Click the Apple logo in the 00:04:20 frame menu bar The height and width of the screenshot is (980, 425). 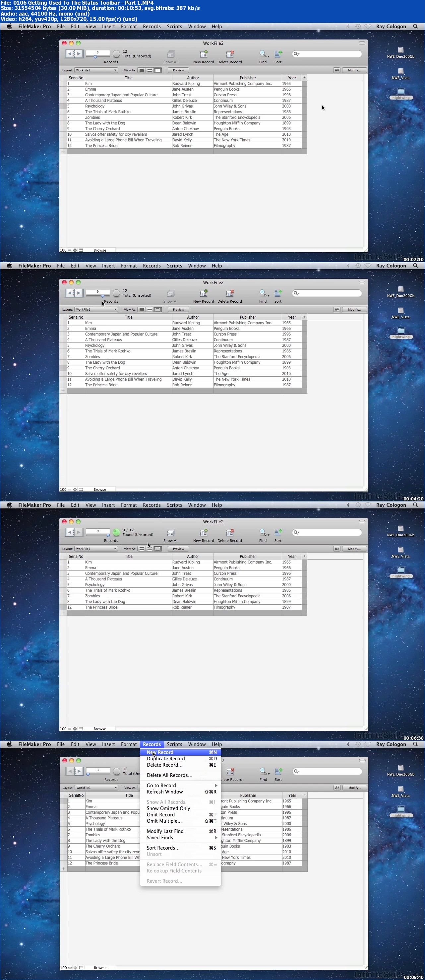tap(10, 265)
